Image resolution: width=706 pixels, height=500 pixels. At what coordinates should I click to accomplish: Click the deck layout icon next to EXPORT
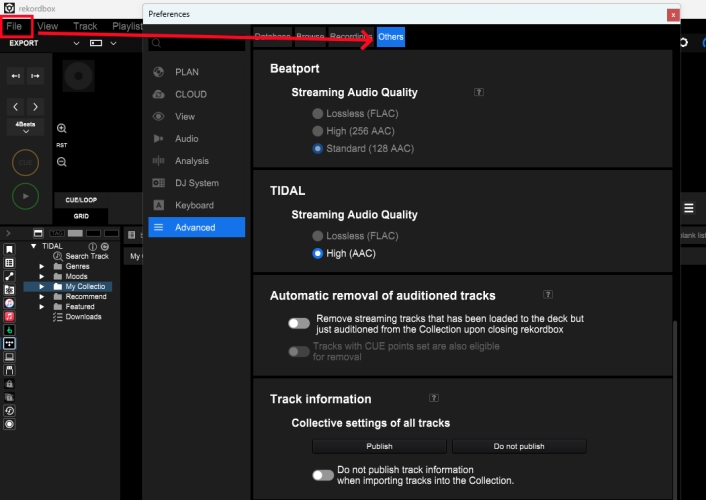[96, 43]
